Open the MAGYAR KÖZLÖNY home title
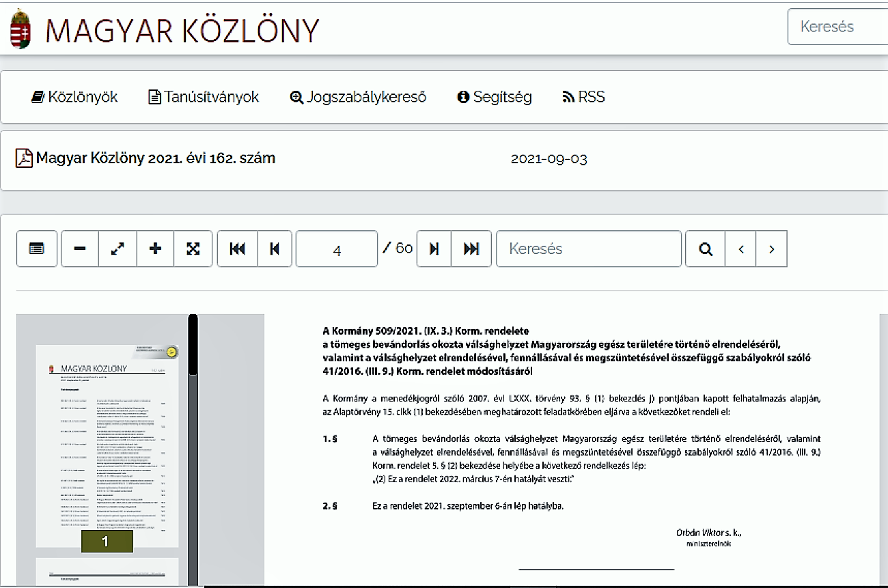The height and width of the screenshot is (588, 888). click(183, 31)
